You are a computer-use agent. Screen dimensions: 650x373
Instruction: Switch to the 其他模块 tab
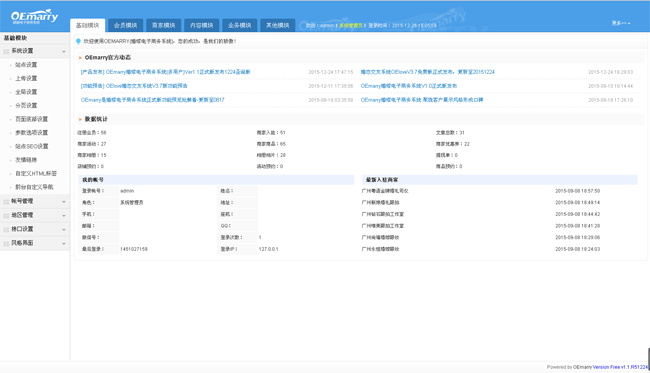[278, 25]
